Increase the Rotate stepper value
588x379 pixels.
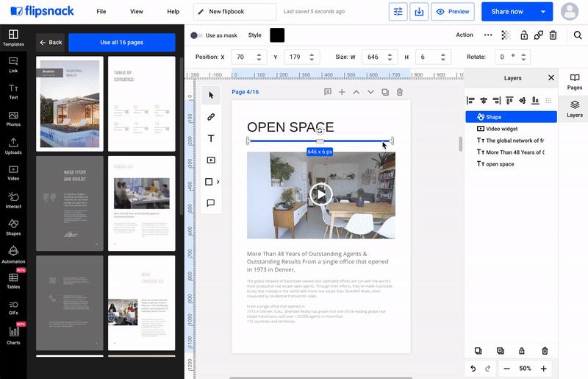(523, 54)
